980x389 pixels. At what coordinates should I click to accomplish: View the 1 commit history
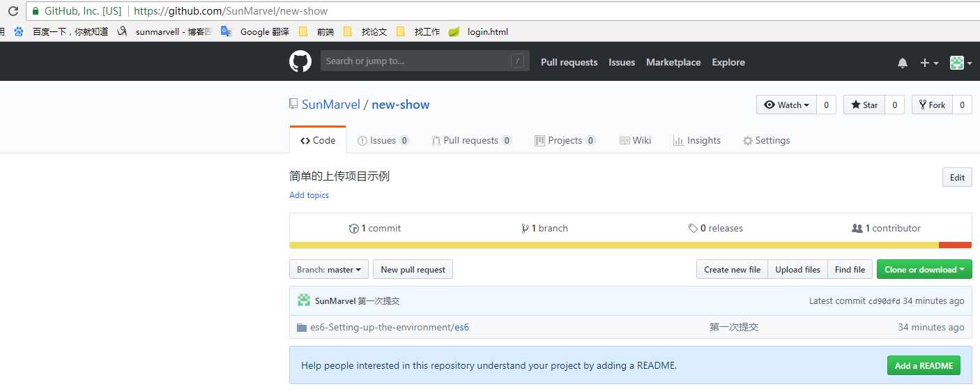tap(375, 228)
